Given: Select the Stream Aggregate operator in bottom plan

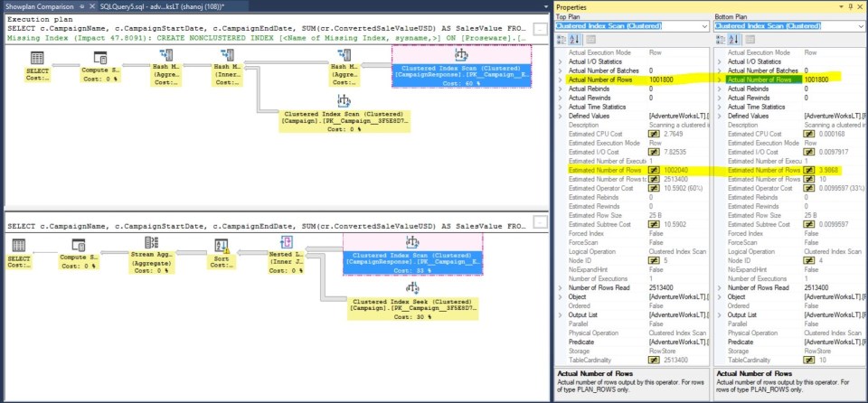Looking at the screenshot, I should pyautogui.click(x=152, y=249).
